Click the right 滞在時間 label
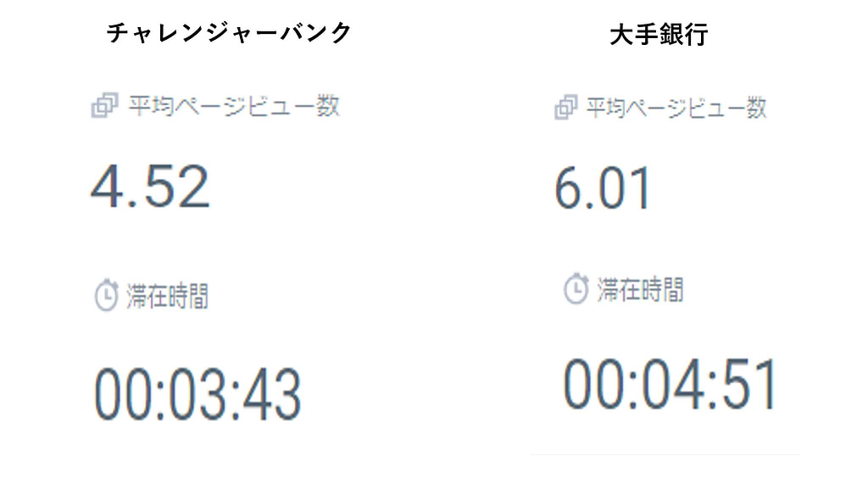 click(x=641, y=290)
